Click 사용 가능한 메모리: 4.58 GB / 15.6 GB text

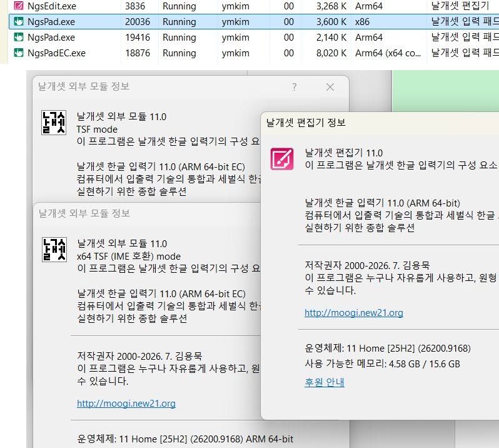382,364
